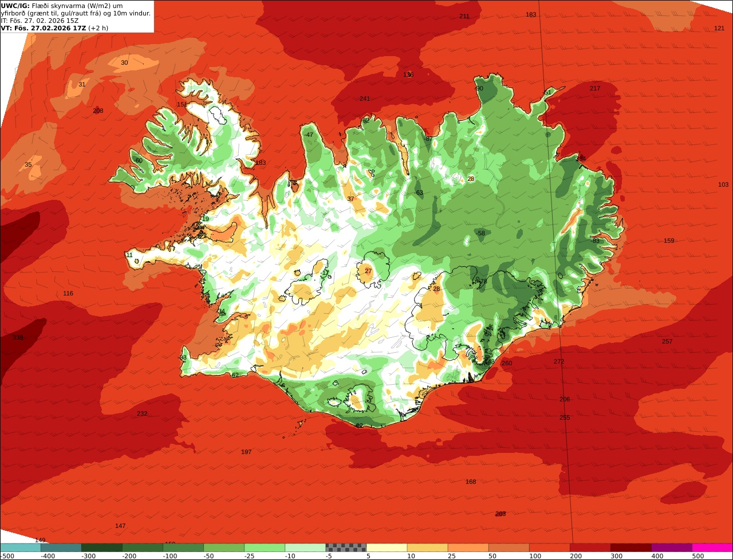Click the map value '30' in the northwest

[x=124, y=62]
